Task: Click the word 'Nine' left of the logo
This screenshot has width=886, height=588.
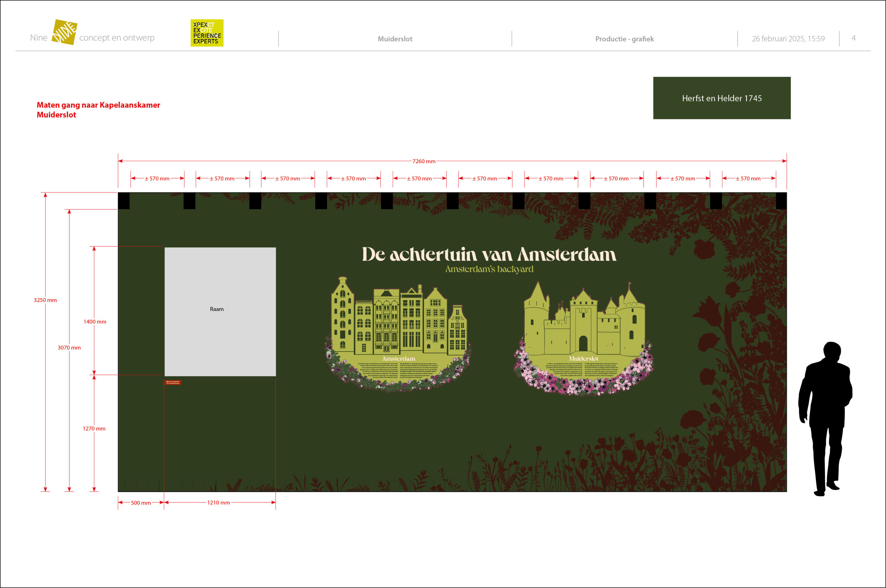Action: pos(39,38)
